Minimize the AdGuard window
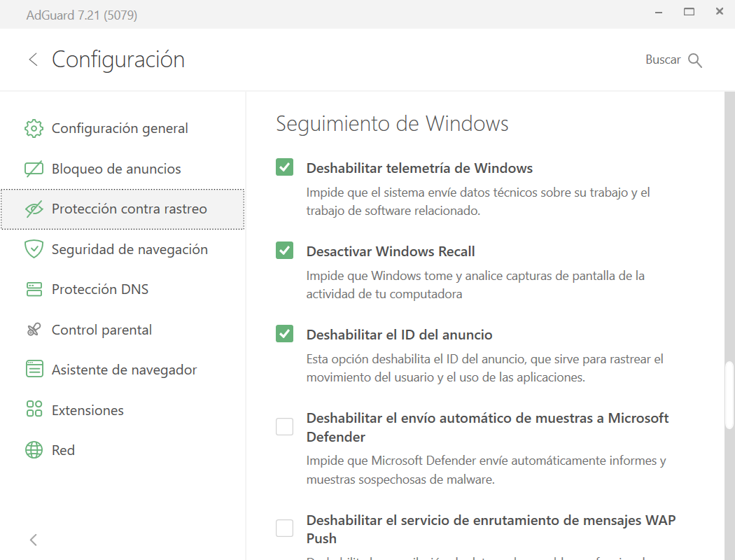735x560 pixels. pos(659,12)
